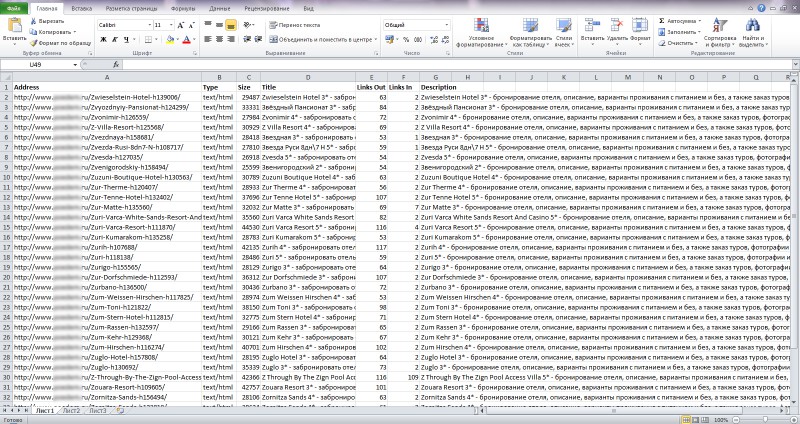Screen dimensions: 800x424
Task: Expand the formula bar chevron
Action: (x=795, y=64)
